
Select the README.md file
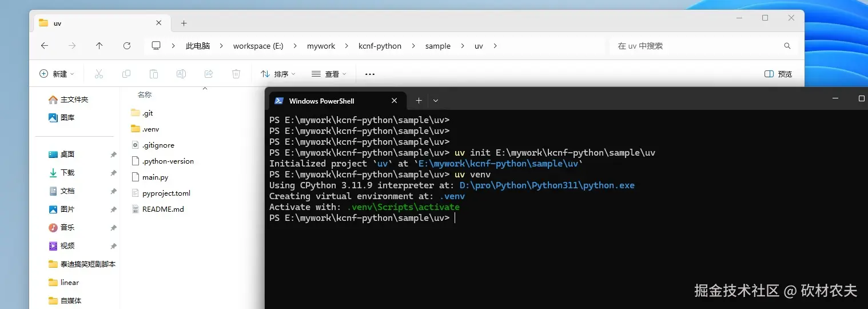(157, 209)
